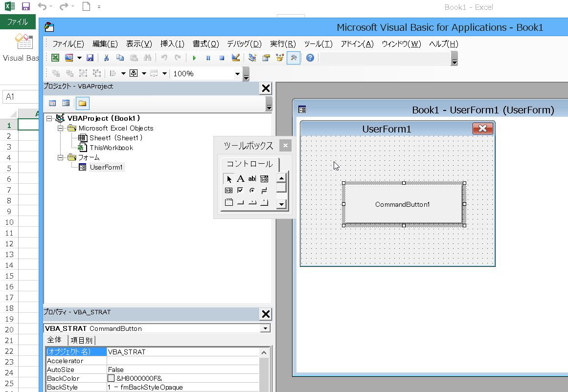Click Bring to Front icon
The image size is (568, 392).
click(56, 73)
